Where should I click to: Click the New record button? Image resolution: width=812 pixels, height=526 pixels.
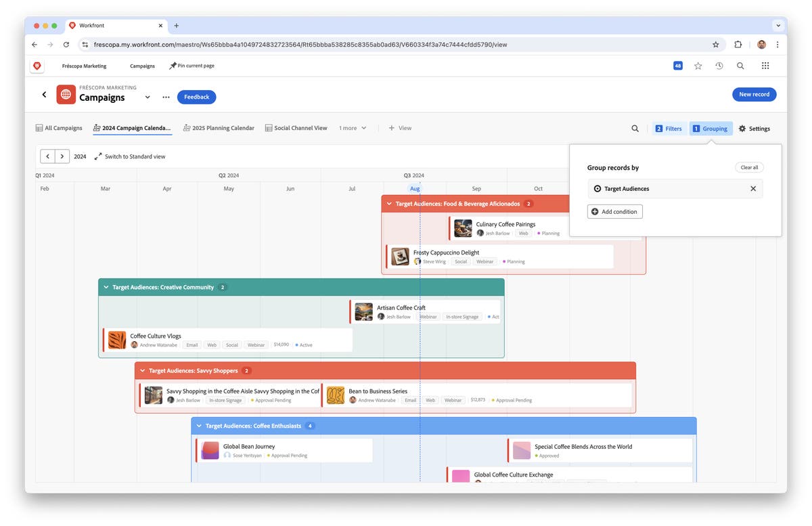754,94
